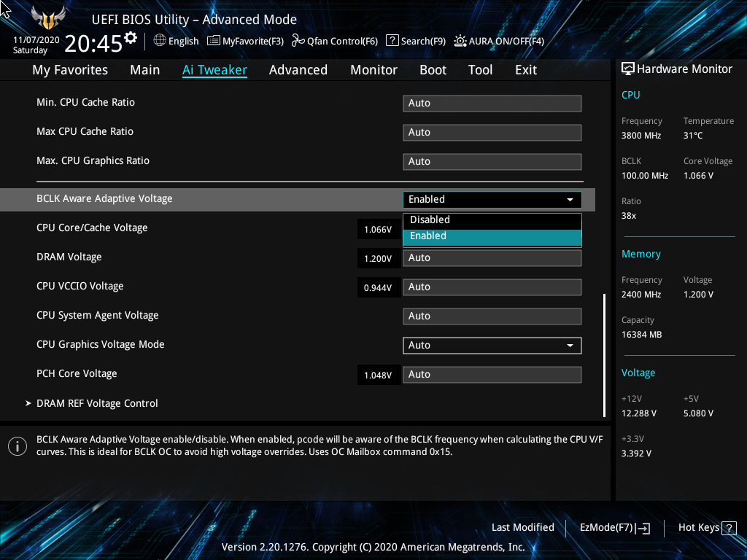Click Max CPU Cache Ratio field

(492, 133)
